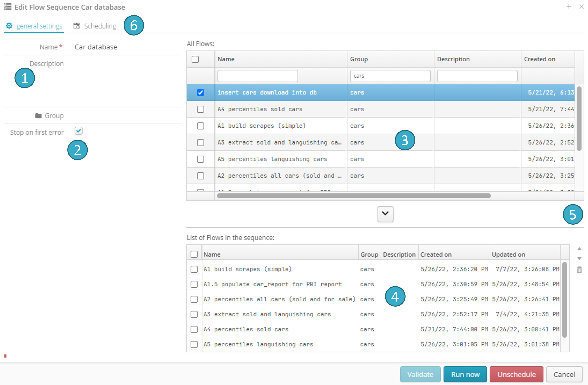The height and width of the screenshot is (385, 588).
Task: Click the Name field 'Car database'
Action: (x=127, y=47)
